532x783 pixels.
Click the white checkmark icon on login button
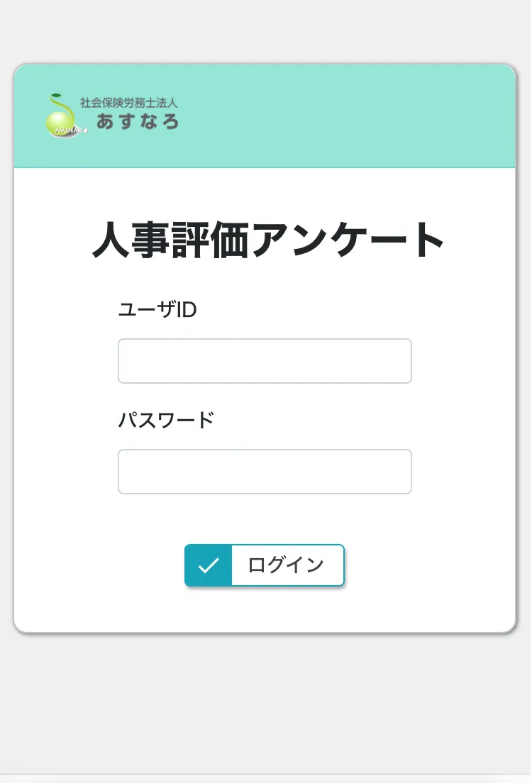[x=209, y=566]
